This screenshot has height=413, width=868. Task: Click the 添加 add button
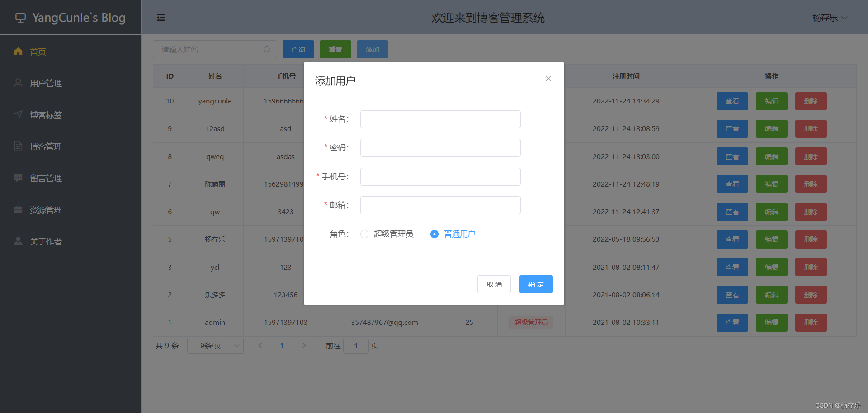(x=373, y=49)
